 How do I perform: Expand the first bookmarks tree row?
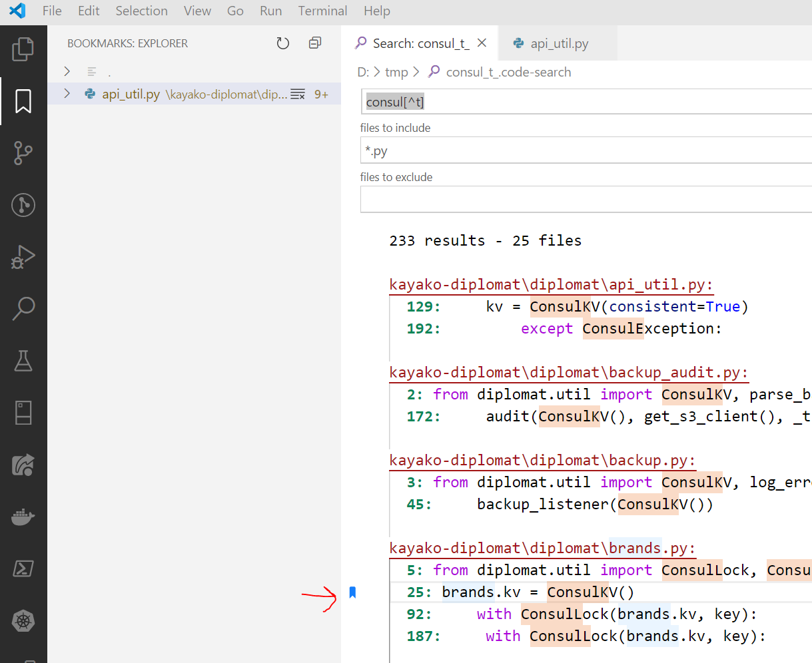tap(67, 71)
